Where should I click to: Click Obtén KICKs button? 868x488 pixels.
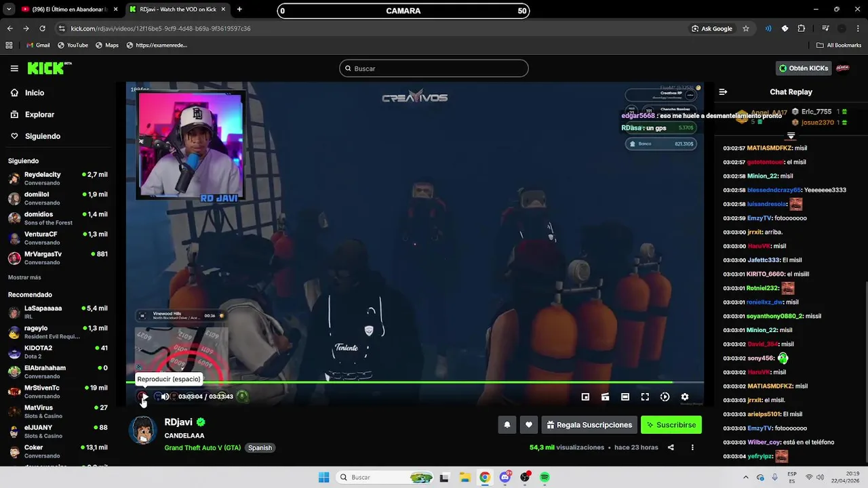(x=804, y=68)
